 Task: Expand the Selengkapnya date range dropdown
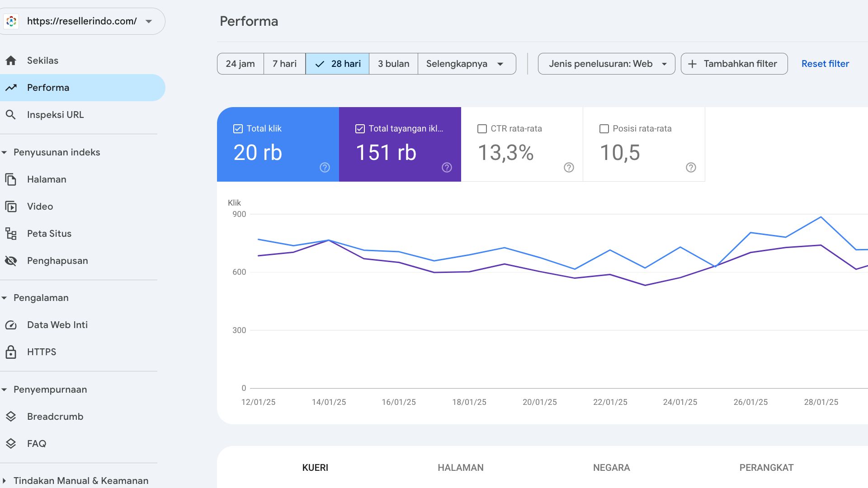point(467,64)
